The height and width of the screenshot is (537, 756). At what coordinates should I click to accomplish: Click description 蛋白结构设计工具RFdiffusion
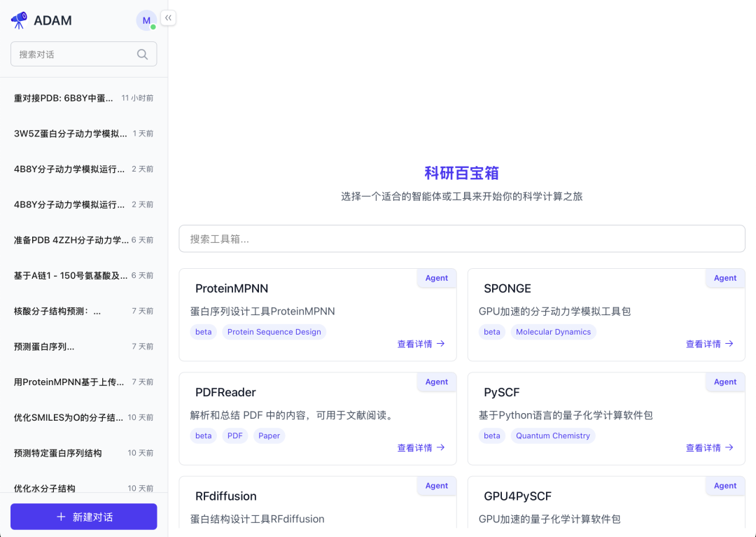coord(257,519)
